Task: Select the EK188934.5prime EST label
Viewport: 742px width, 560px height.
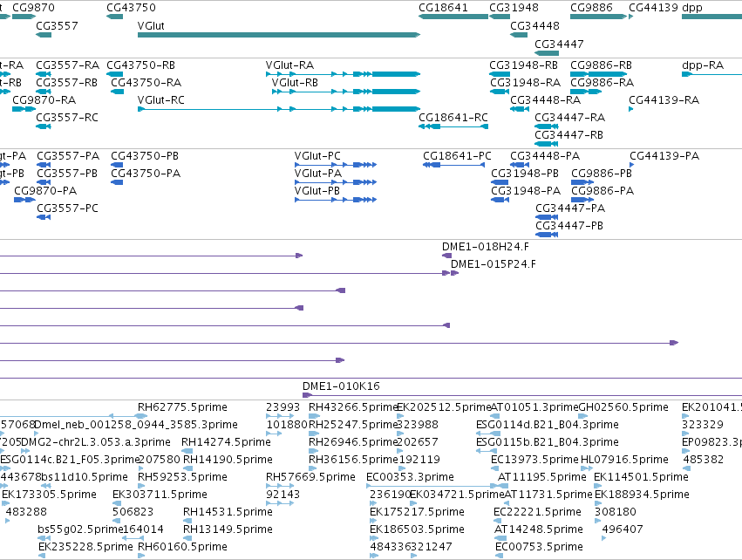Action: pyautogui.click(x=642, y=495)
